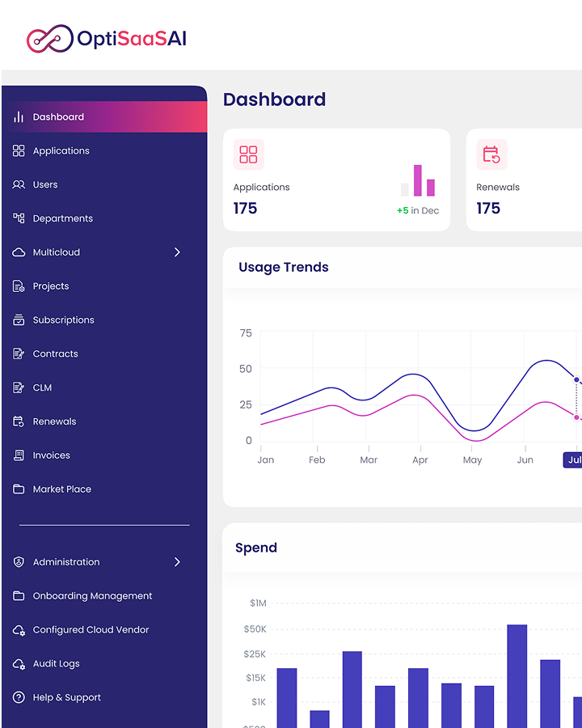Click the Jan month label

[266, 459]
